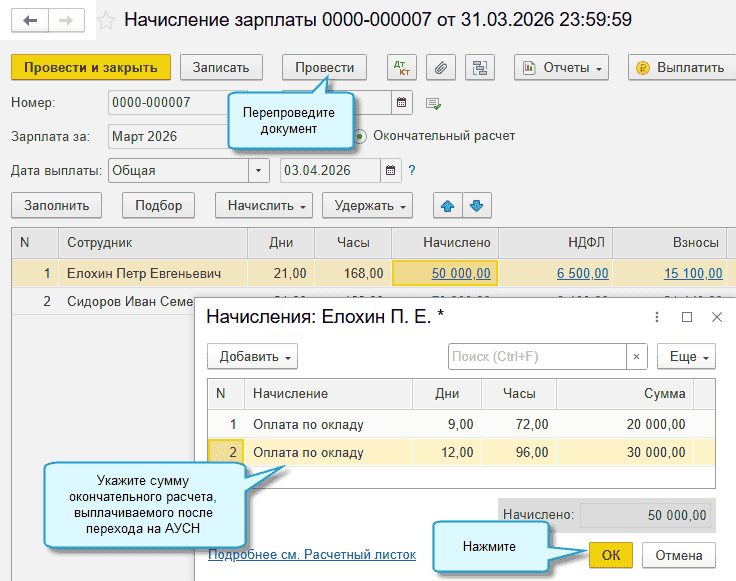Screen dimensions: 736x581
Task: Move the row down with the arrow icon
Action: (x=476, y=205)
